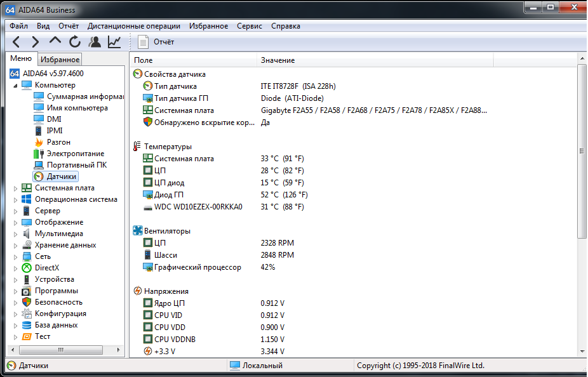
Task: Collapse the Компьютер tree node
Action: pyautogui.click(x=15, y=86)
